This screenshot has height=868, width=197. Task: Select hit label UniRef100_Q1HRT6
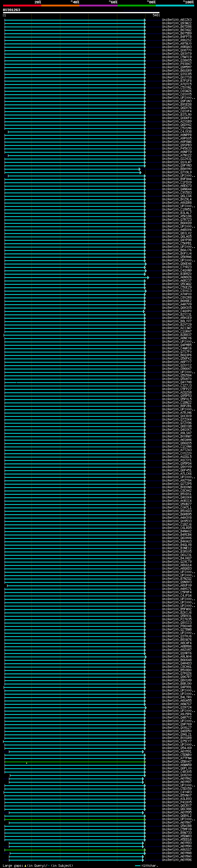point(177,653)
